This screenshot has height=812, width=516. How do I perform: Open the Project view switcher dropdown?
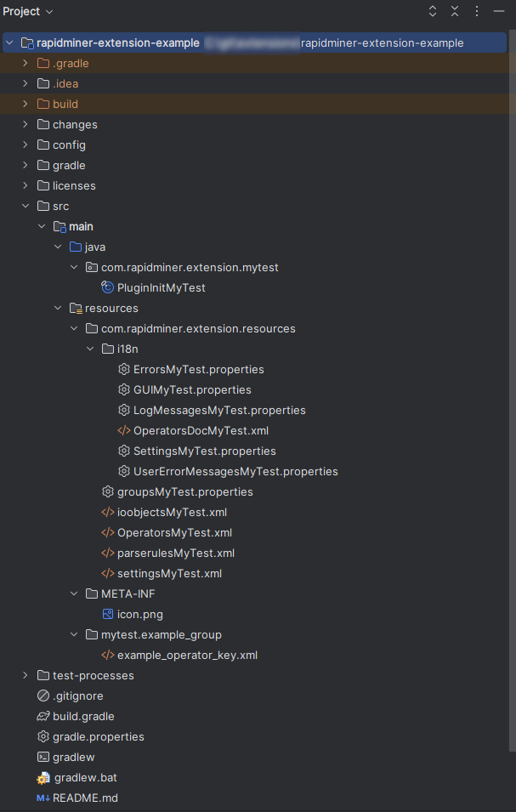(x=28, y=11)
